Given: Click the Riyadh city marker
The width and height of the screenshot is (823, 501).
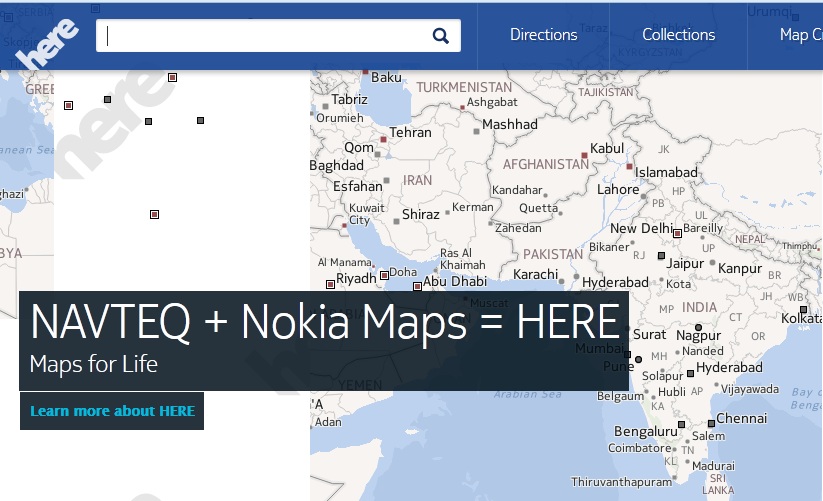Looking at the screenshot, I should tap(331, 284).
